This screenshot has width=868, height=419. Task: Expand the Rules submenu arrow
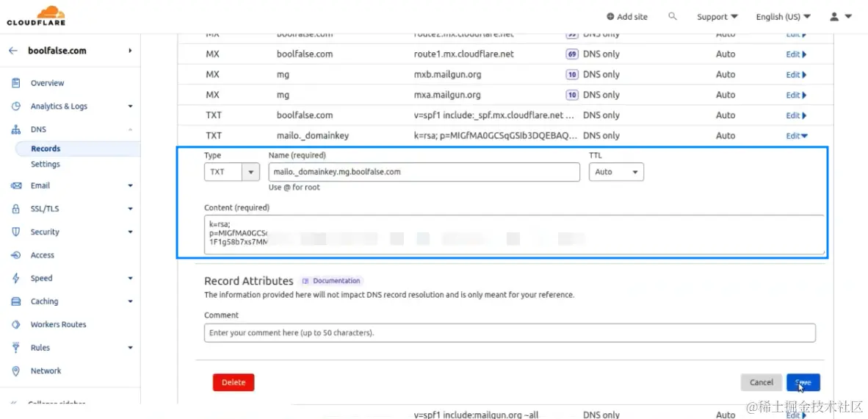tap(130, 348)
